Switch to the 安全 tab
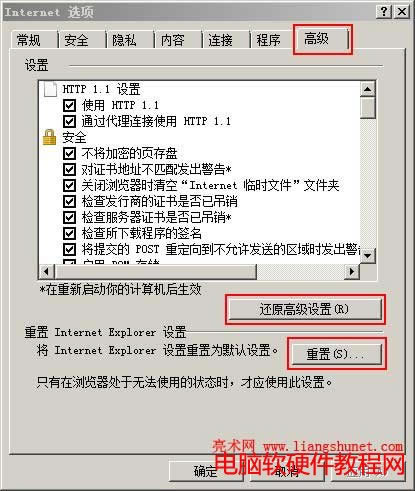The width and height of the screenshot is (415, 491). [77, 40]
